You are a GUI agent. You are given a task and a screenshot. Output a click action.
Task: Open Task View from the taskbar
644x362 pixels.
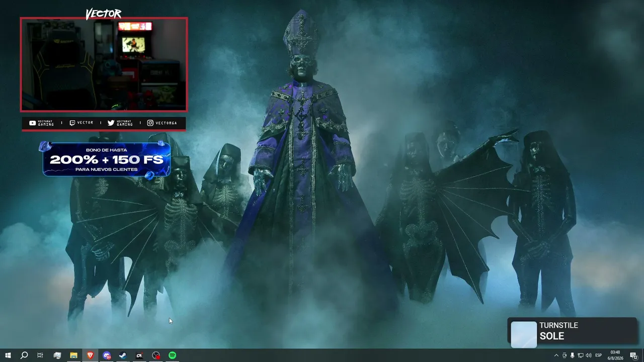(40, 355)
